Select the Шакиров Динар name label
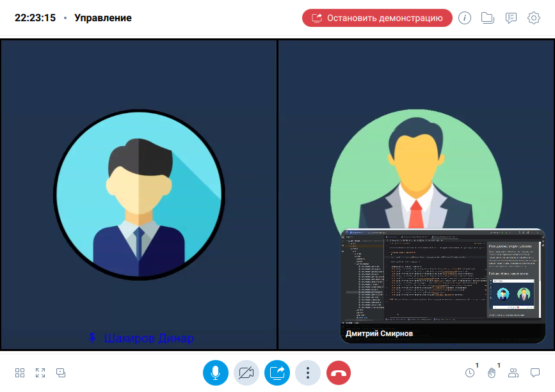This screenshot has width=555, height=392. pyautogui.click(x=149, y=338)
